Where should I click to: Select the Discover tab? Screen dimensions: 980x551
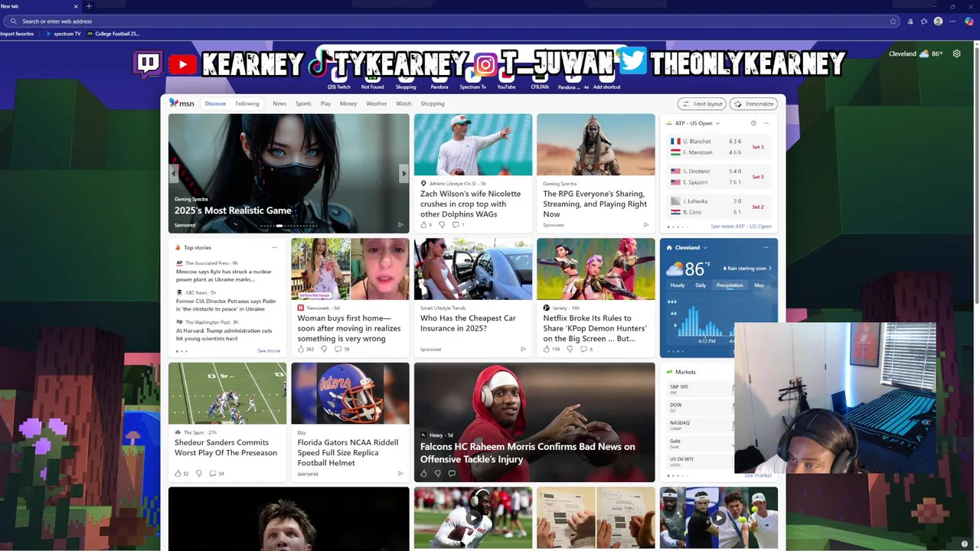(x=215, y=103)
